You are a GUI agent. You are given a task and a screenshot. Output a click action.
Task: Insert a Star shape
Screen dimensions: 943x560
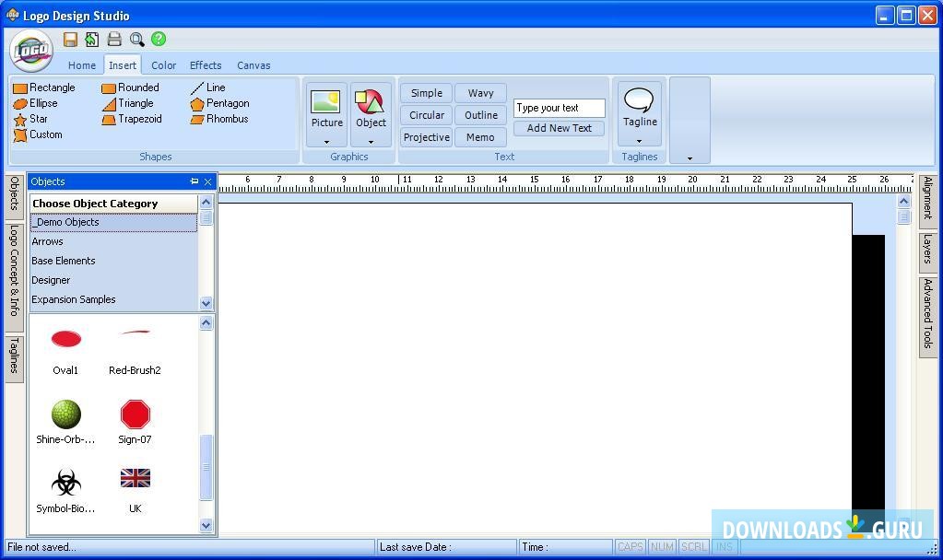point(30,119)
